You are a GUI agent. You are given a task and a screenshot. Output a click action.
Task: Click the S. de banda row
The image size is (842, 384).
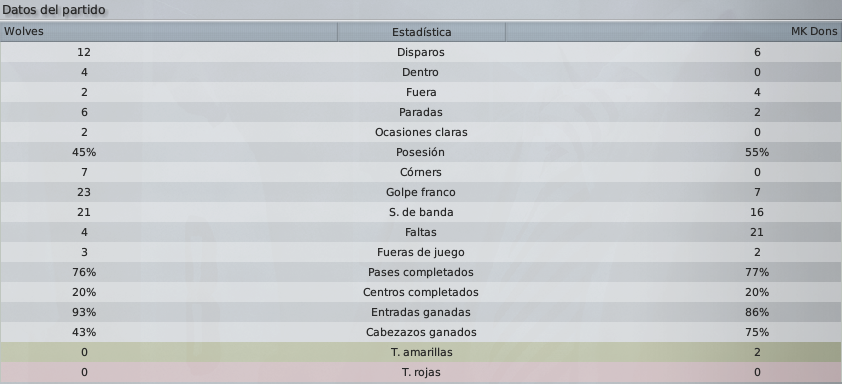click(421, 212)
